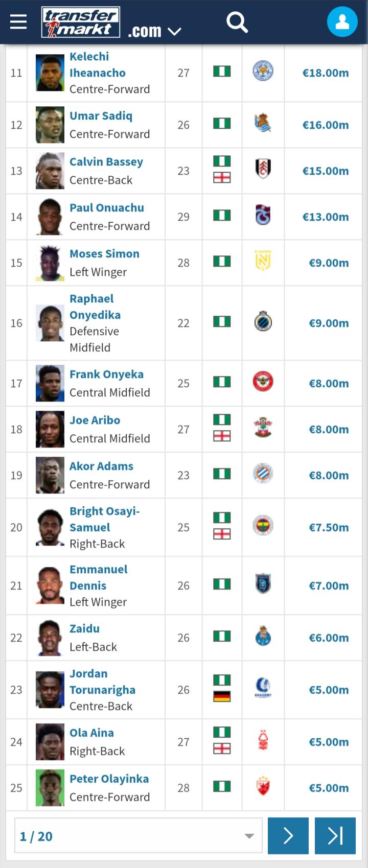Click Germany flag in Torunarigha row
Viewport: 368px width, 868px height.
[x=222, y=696]
